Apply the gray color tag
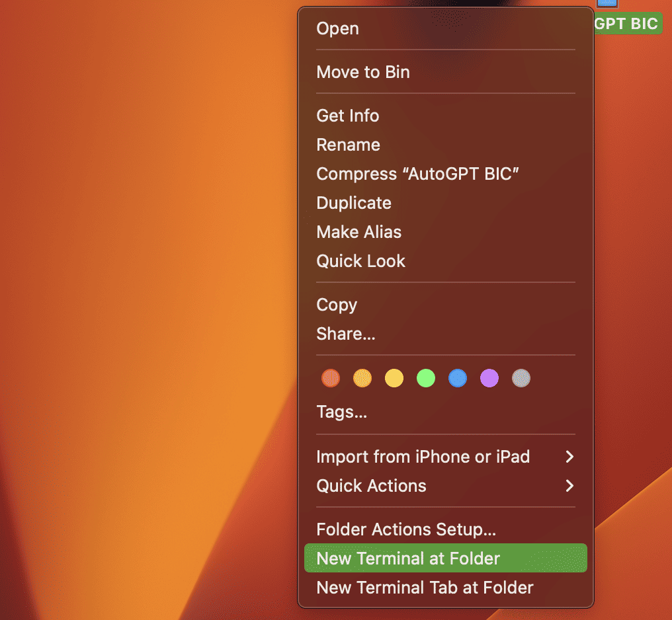Screen dimensions: 672x620 pyautogui.click(x=521, y=378)
